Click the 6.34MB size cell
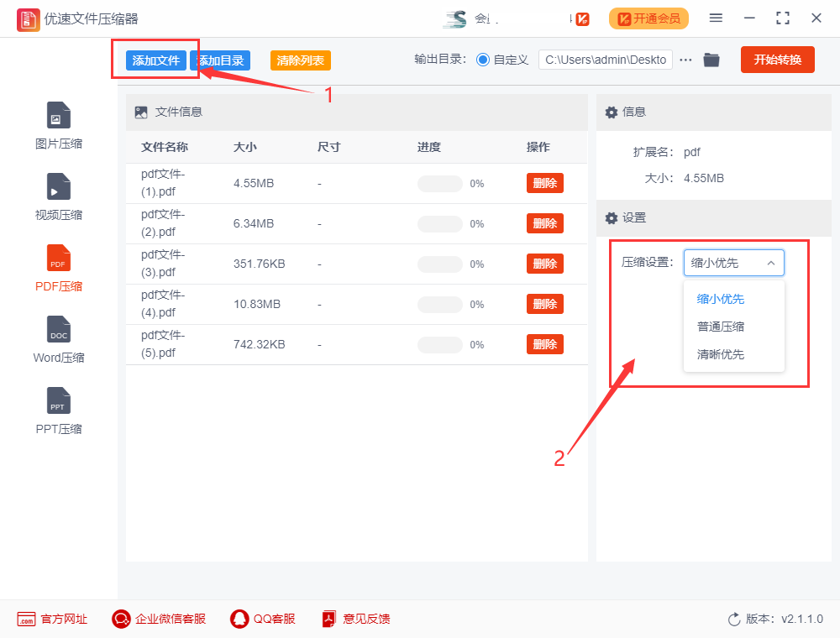The width and height of the screenshot is (840, 638). pyautogui.click(x=254, y=224)
